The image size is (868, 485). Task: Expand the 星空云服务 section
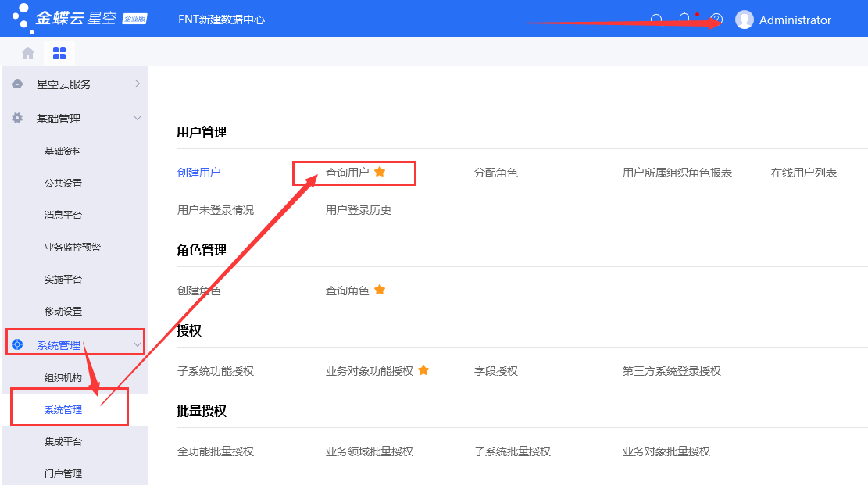pos(137,84)
